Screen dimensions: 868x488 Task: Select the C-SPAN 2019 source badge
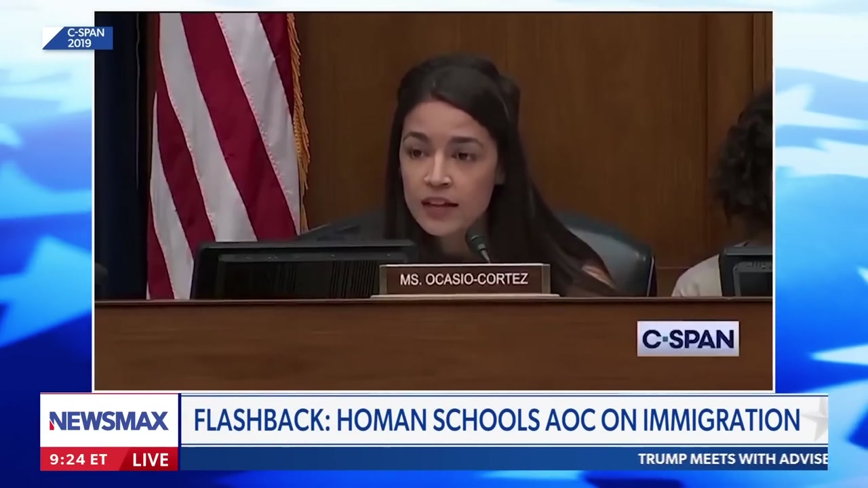pos(79,38)
